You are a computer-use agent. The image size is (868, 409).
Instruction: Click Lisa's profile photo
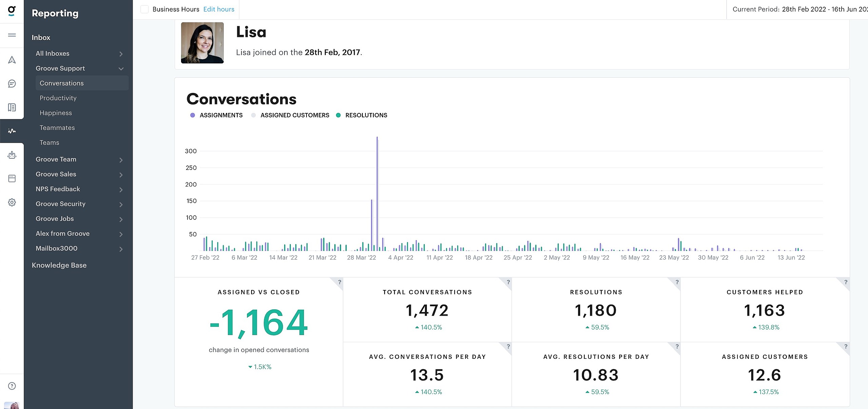tap(202, 43)
